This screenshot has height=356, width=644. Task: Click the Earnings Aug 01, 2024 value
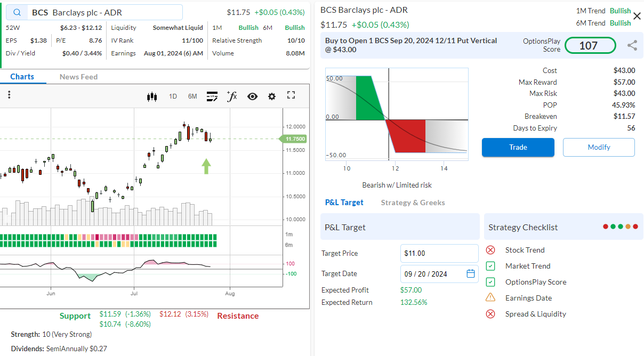[173, 53]
